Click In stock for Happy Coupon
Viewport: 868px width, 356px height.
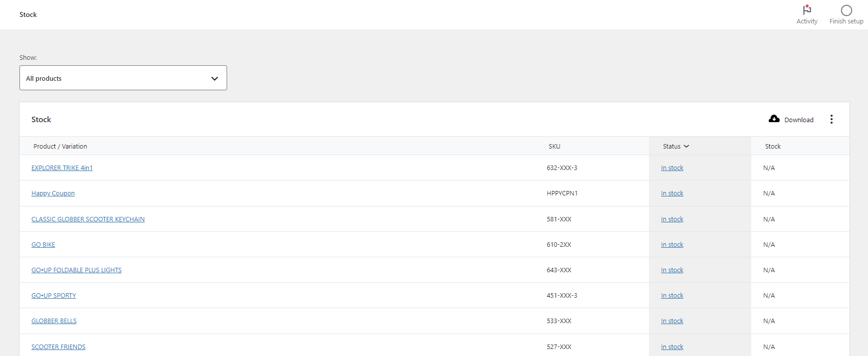coord(672,193)
